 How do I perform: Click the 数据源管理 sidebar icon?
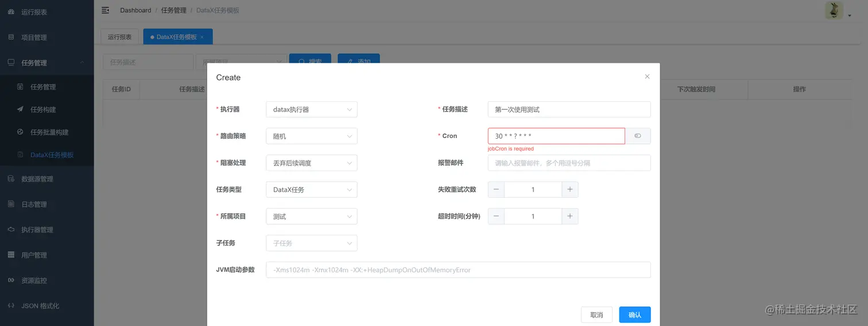point(11,179)
